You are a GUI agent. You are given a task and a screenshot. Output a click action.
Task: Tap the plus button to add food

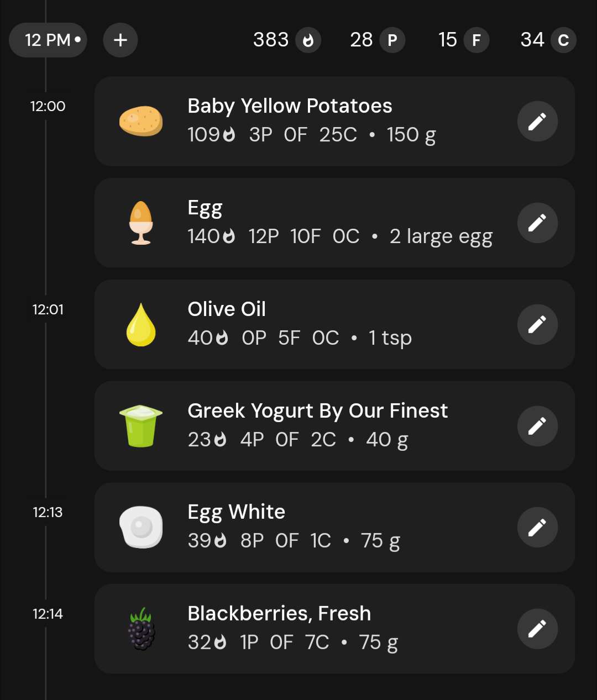[121, 40]
